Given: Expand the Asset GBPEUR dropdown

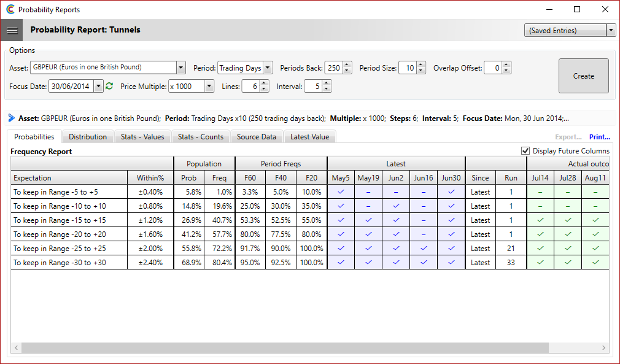Looking at the screenshot, I should click(180, 68).
